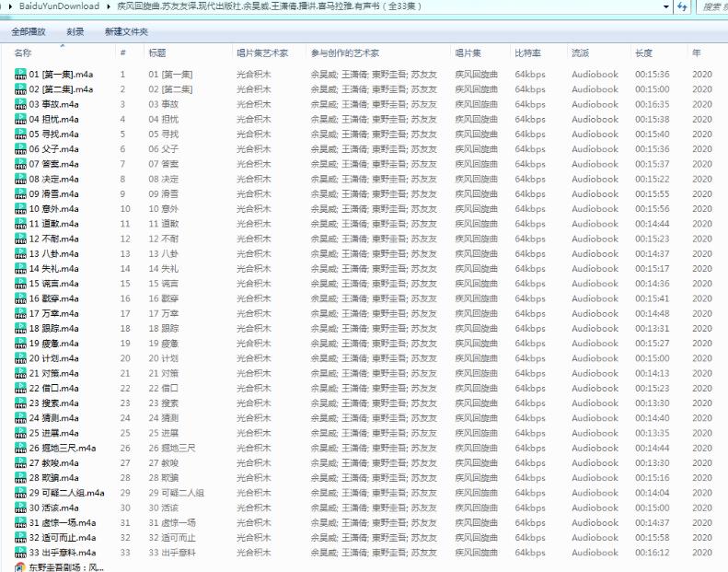
Task: Select the 05 寻找.m4a file icon
Action: click(x=20, y=134)
